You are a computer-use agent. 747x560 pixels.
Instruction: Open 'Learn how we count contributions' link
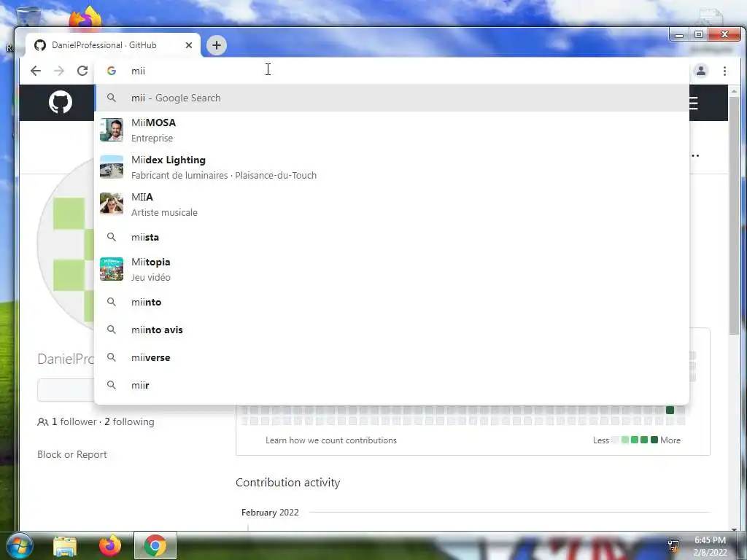[331, 440]
